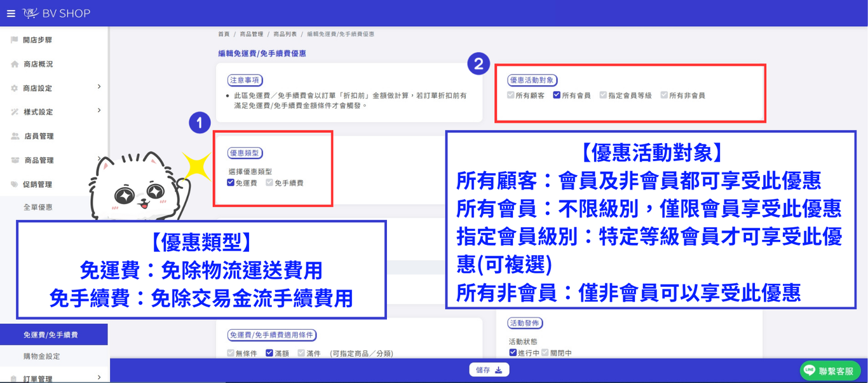Open 商品管理 from the sidebar icon
This screenshot has width=868, height=383.
[15, 160]
